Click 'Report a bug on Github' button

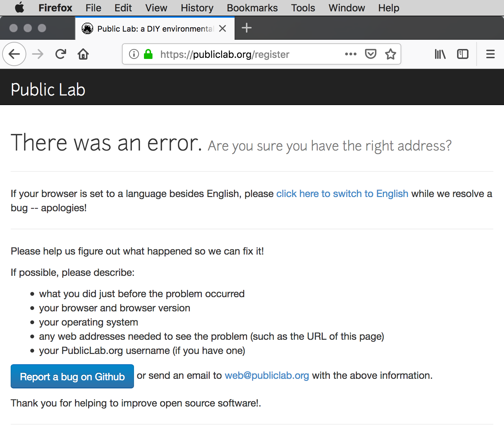point(72,376)
